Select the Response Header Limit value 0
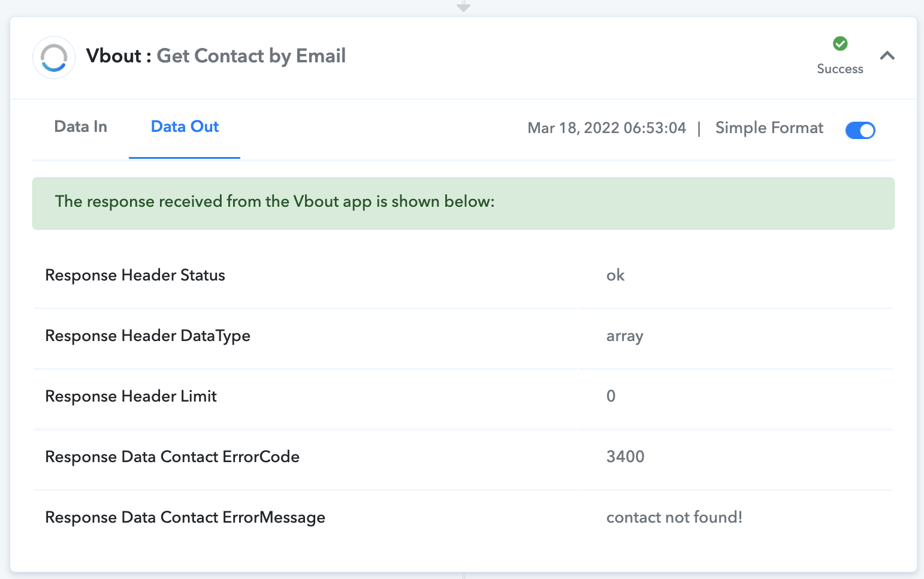The image size is (924, 579). 611,396
